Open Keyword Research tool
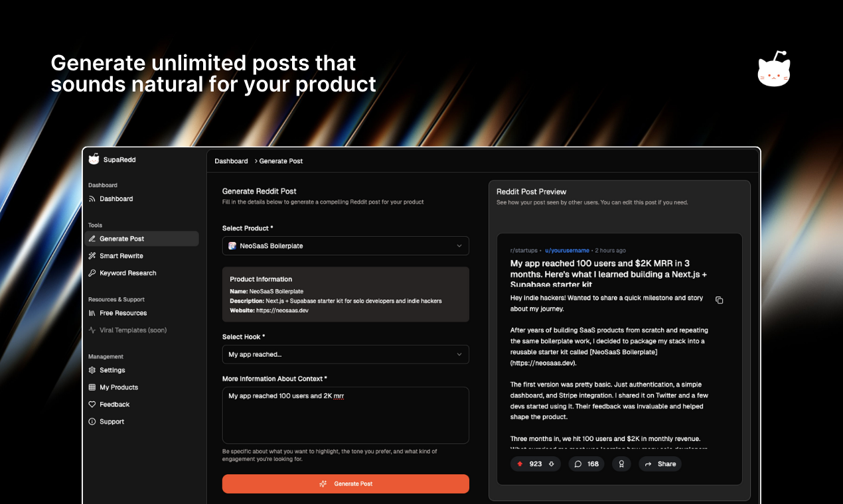Screen dimensions: 843x504 (x=127, y=273)
